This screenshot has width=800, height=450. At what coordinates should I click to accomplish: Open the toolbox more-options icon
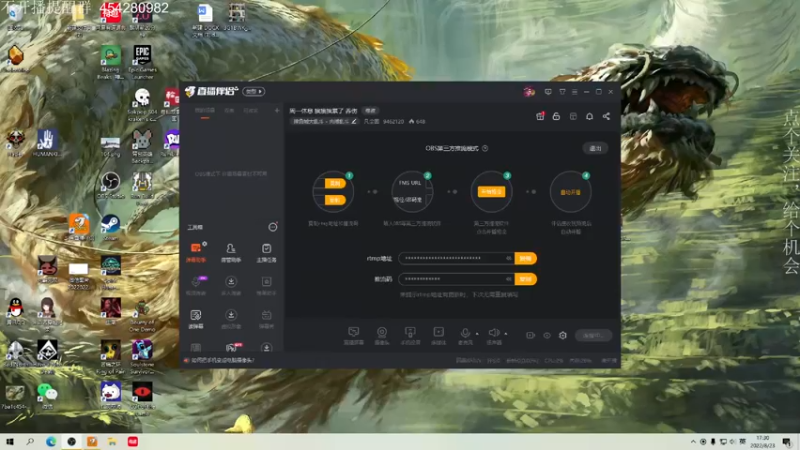tap(273, 227)
